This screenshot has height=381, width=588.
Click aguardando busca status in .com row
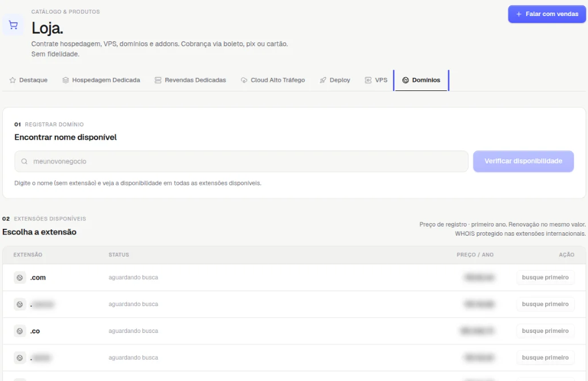[x=133, y=277]
